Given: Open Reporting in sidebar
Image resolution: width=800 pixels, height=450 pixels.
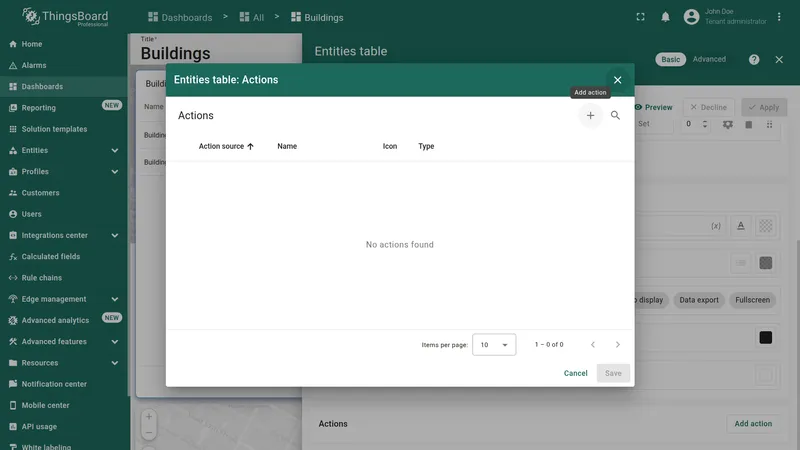Looking at the screenshot, I should pos(63,108).
